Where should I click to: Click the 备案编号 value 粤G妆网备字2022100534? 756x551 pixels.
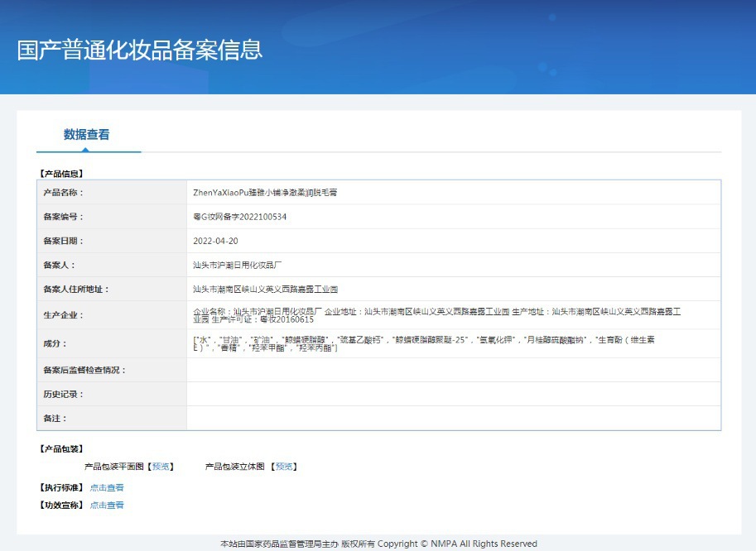tap(239, 217)
